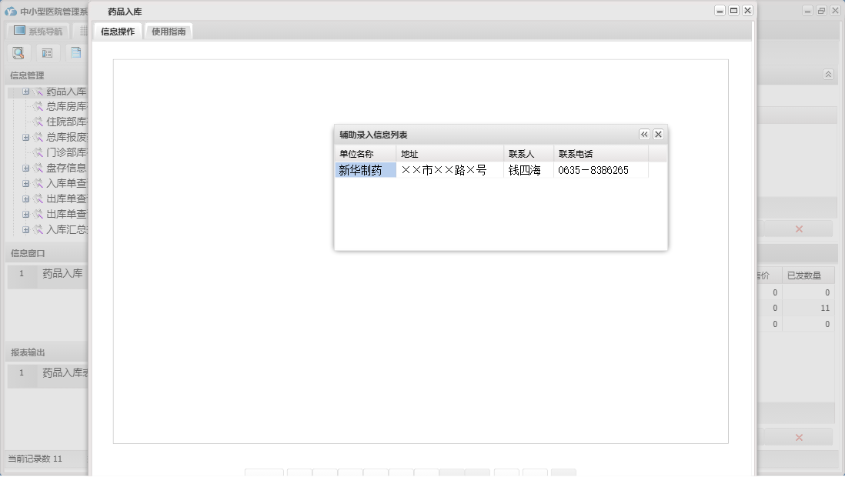The image size is (845, 504).
Task: Expand the 药品入库 tree node
Action: coord(25,92)
